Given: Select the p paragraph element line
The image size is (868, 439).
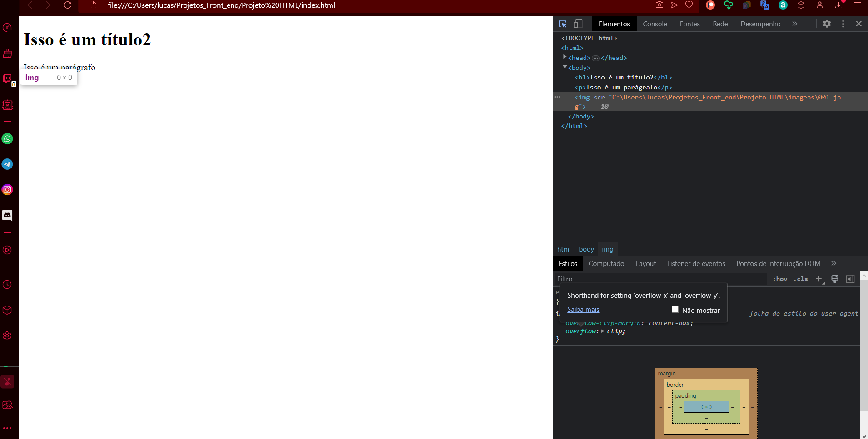Looking at the screenshot, I should coord(623,88).
